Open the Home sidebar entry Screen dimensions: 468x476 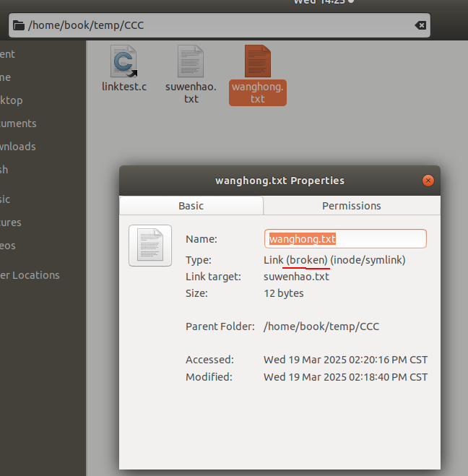pos(6,77)
